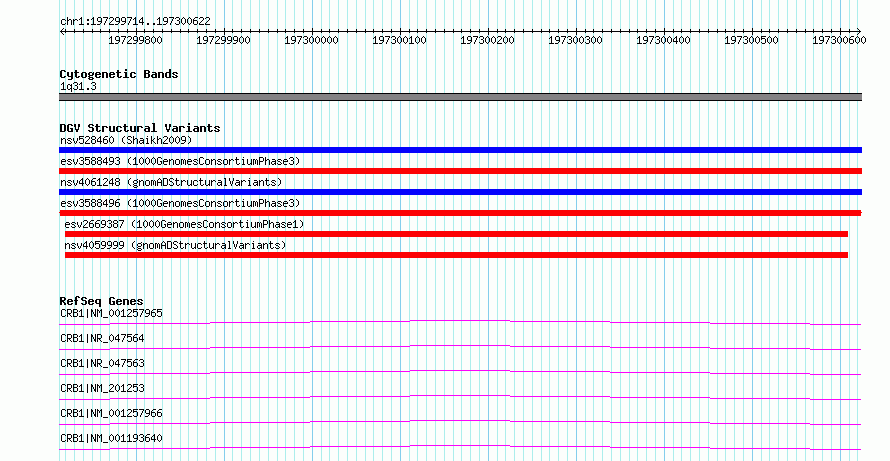The width and height of the screenshot is (890, 461).
Task: Select the magenta line for CRB1|NM_001193640
Action: pyautogui.click(x=460, y=447)
